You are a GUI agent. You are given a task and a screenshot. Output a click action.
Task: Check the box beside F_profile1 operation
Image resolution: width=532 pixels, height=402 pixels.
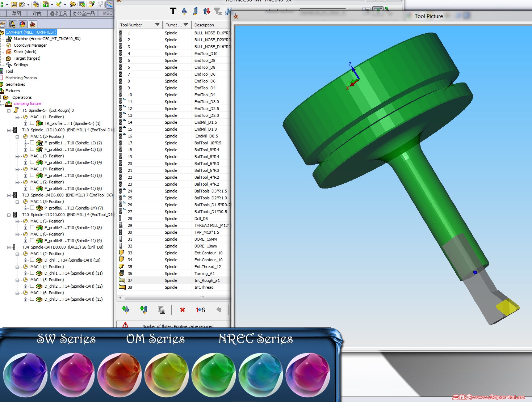tap(31, 143)
